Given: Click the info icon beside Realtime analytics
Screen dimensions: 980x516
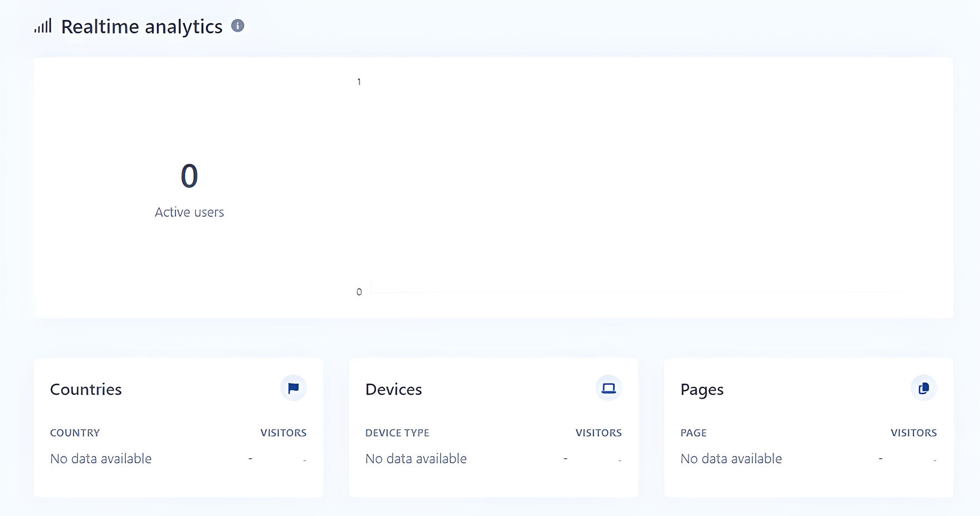Looking at the screenshot, I should [x=238, y=26].
